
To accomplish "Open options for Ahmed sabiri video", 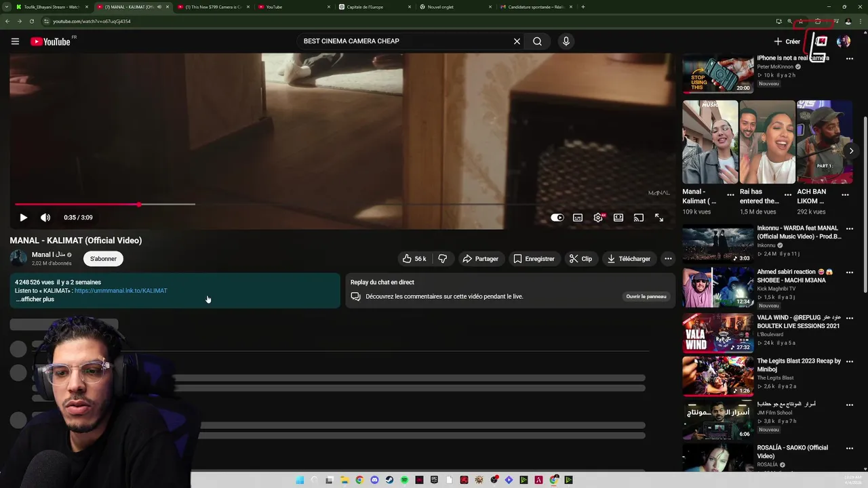I will [x=849, y=273].
